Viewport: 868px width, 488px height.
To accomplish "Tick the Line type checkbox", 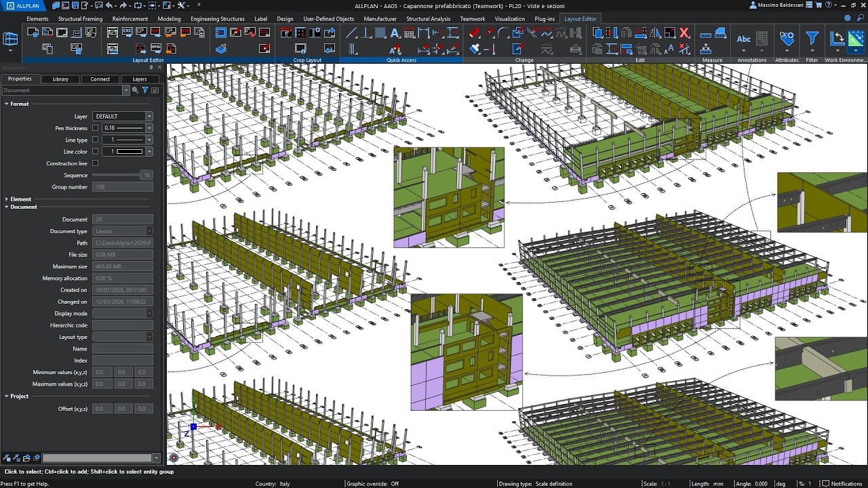I will (95, 140).
